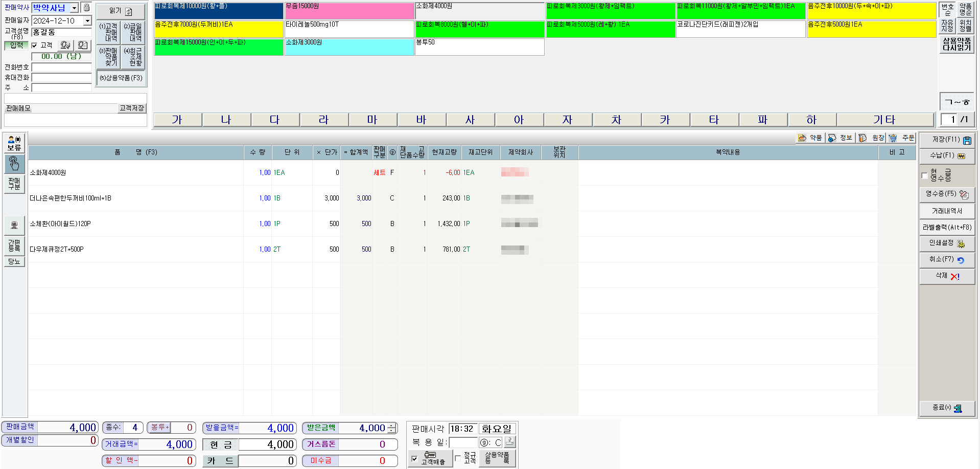Click the lock icon beside 판매약사
Image resolution: width=980 pixels, height=469 pixels.
[x=86, y=8]
